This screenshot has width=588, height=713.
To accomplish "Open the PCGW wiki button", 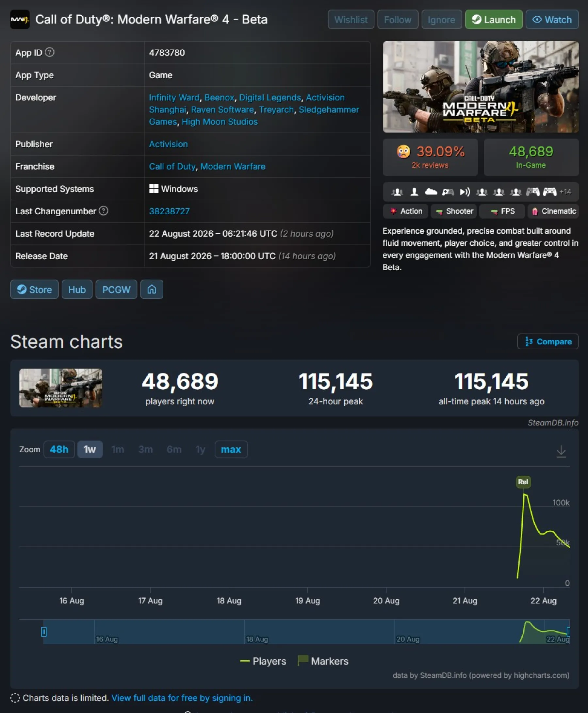I will click(x=116, y=289).
